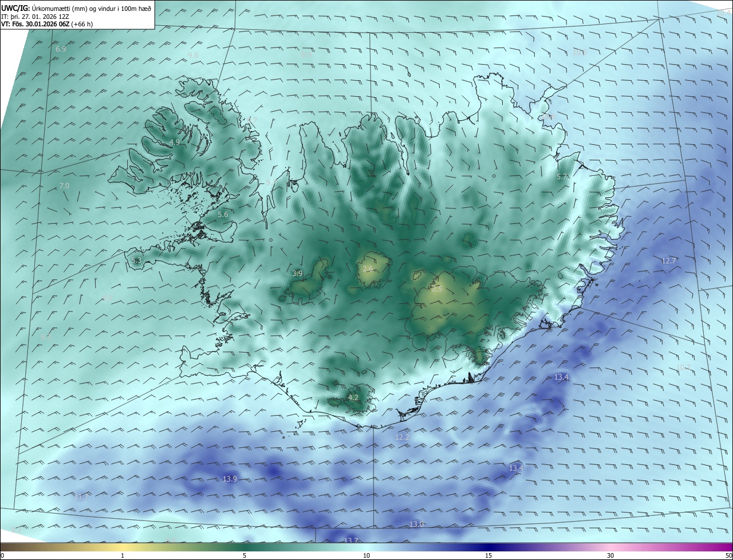Screen dimensions: 733x560
Task: Click the 9.6 value label on the map
Action: [193, 55]
